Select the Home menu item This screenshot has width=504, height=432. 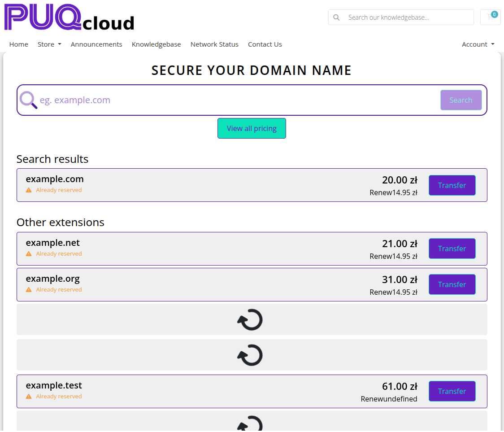18,44
